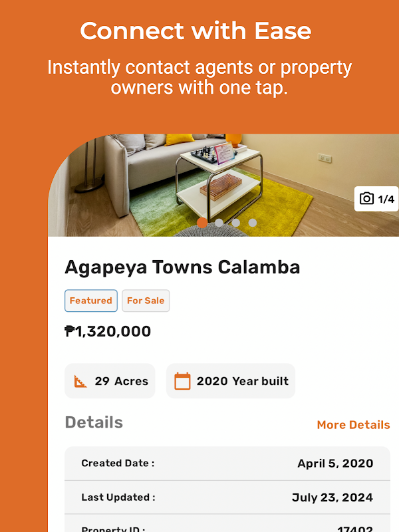
Task: Open the More Details link
Action: point(353,425)
